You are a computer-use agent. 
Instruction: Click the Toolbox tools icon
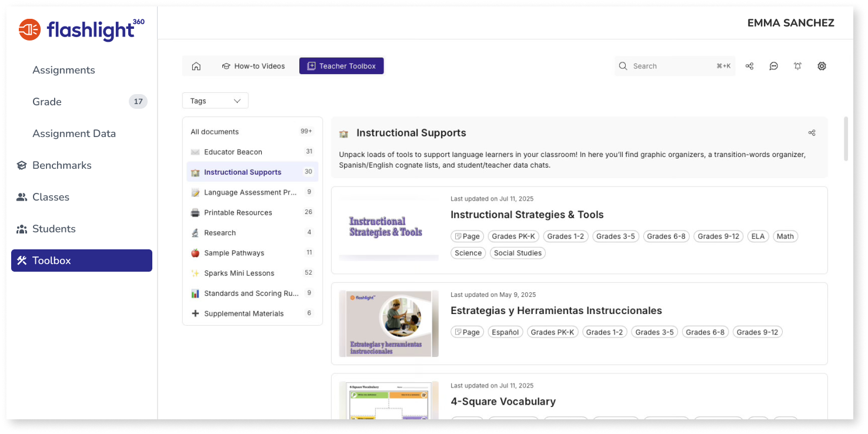coord(22,261)
